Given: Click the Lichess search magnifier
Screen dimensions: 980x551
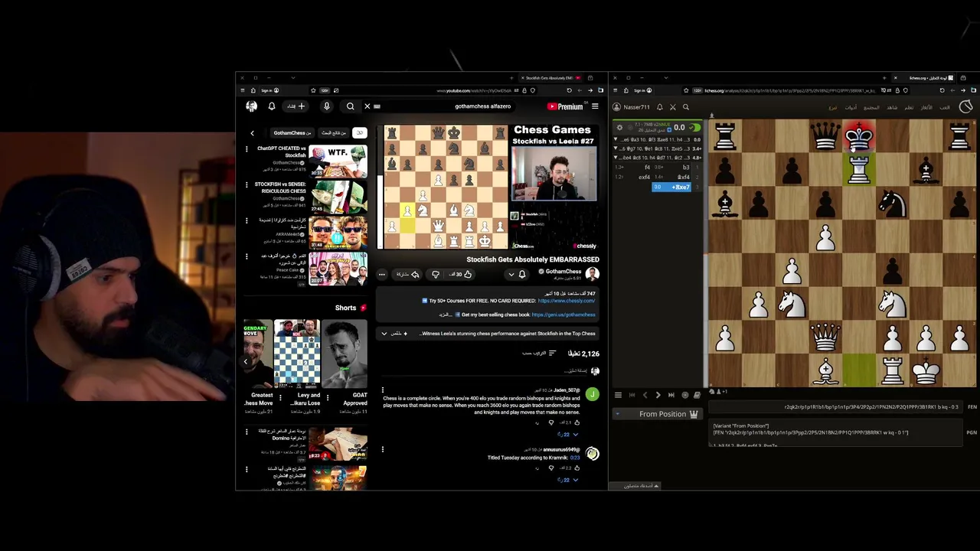Looking at the screenshot, I should 686,107.
